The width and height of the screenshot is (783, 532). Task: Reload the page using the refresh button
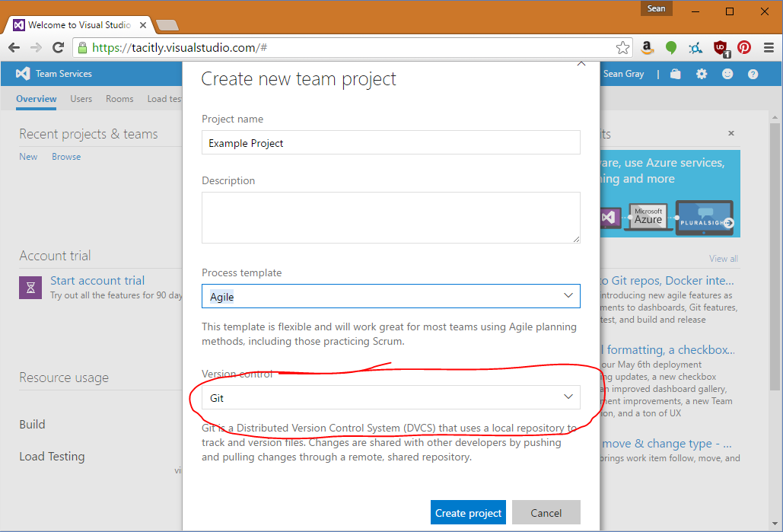[58, 47]
